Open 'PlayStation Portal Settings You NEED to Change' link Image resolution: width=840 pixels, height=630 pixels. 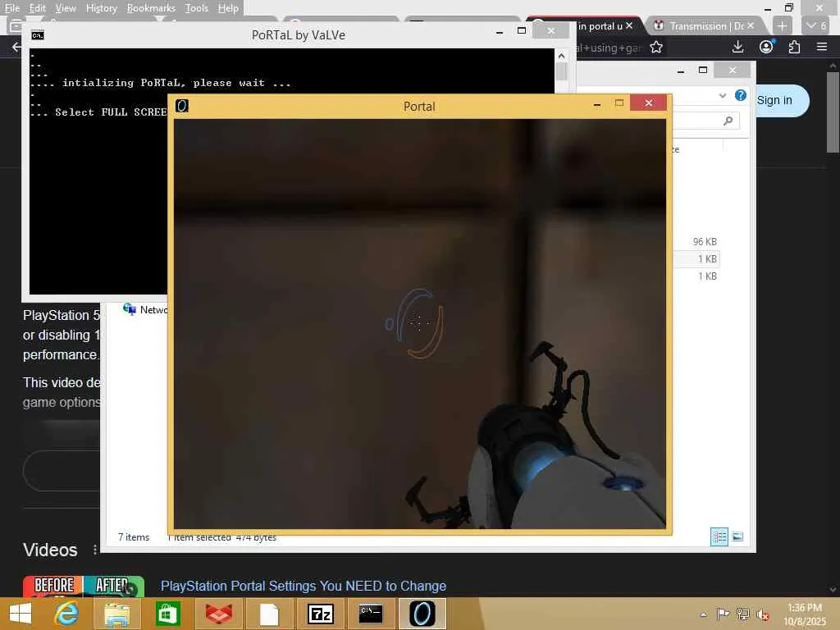[304, 586]
